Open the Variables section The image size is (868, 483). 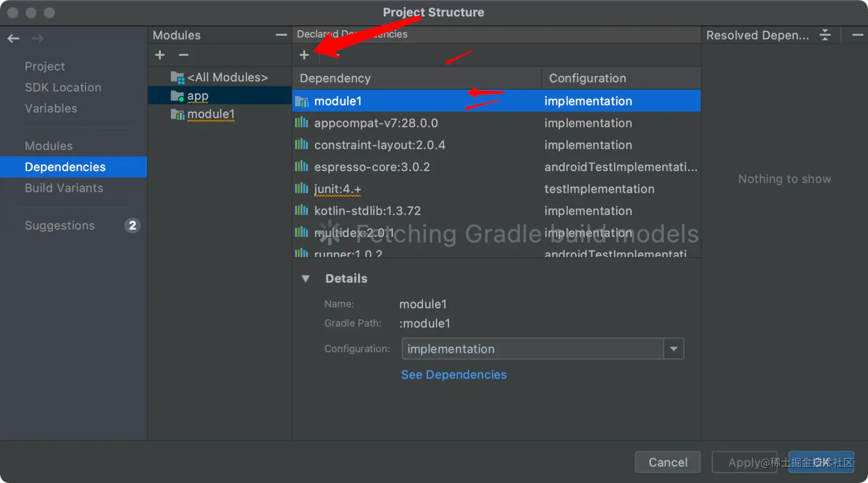tap(51, 108)
